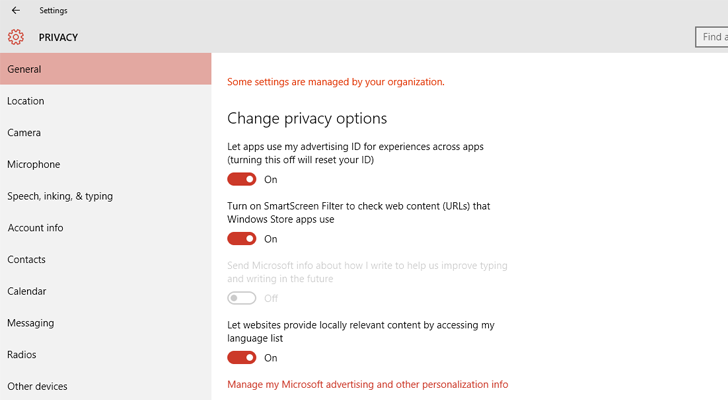728x400 pixels.
Task: Open Manage my Microsoft advertising link
Action: click(367, 384)
